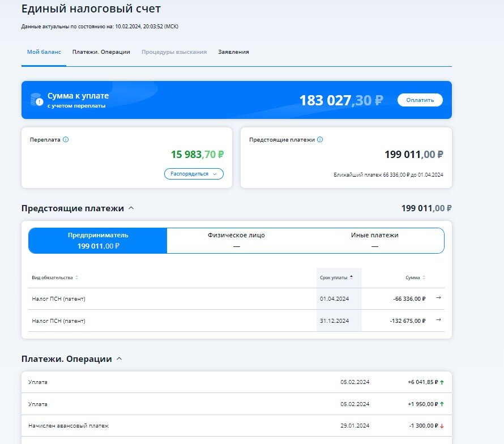Click coins icon beside Сумма к уплате
Image resolution: width=504 pixels, height=444 pixels.
click(37, 100)
